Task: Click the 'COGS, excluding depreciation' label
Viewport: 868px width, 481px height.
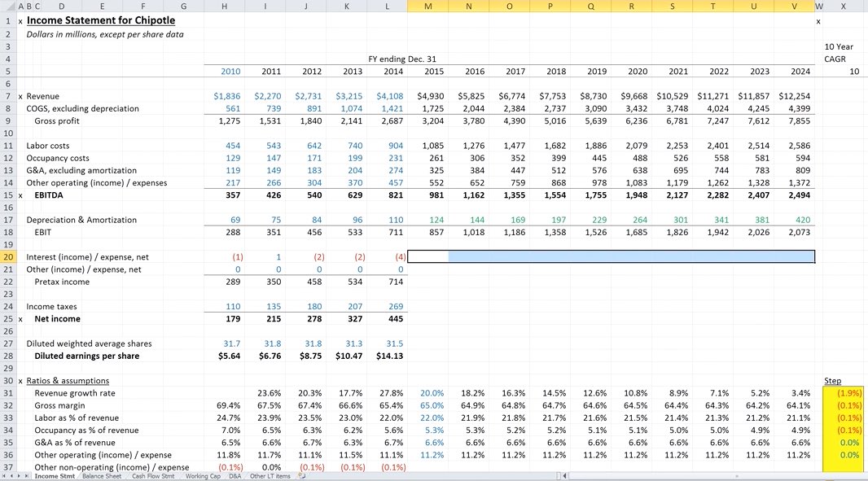Action: click(x=82, y=108)
